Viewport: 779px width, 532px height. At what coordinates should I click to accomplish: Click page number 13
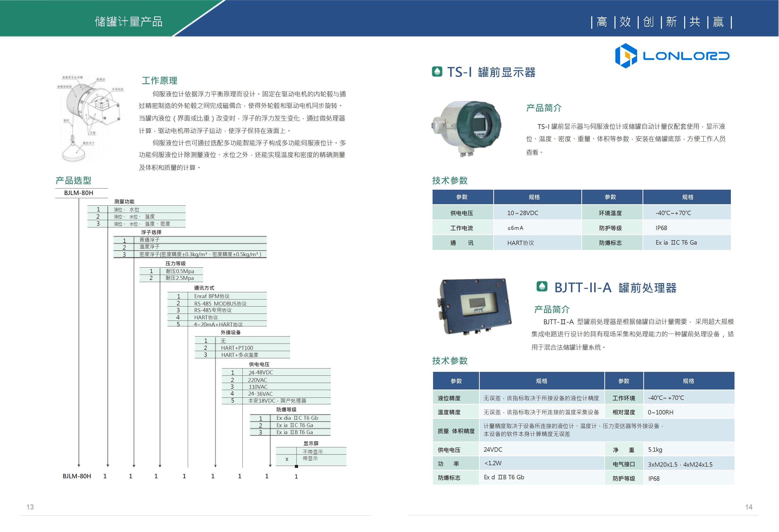tap(30, 507)
